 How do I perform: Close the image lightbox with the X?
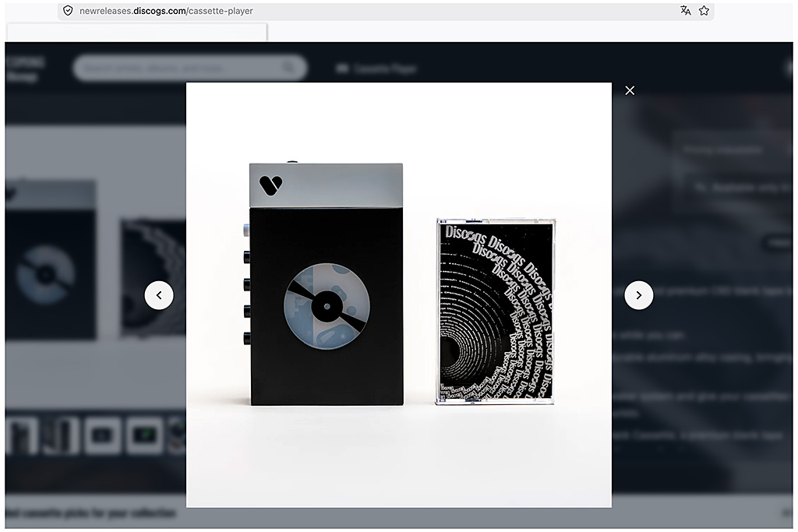point(630,90)
